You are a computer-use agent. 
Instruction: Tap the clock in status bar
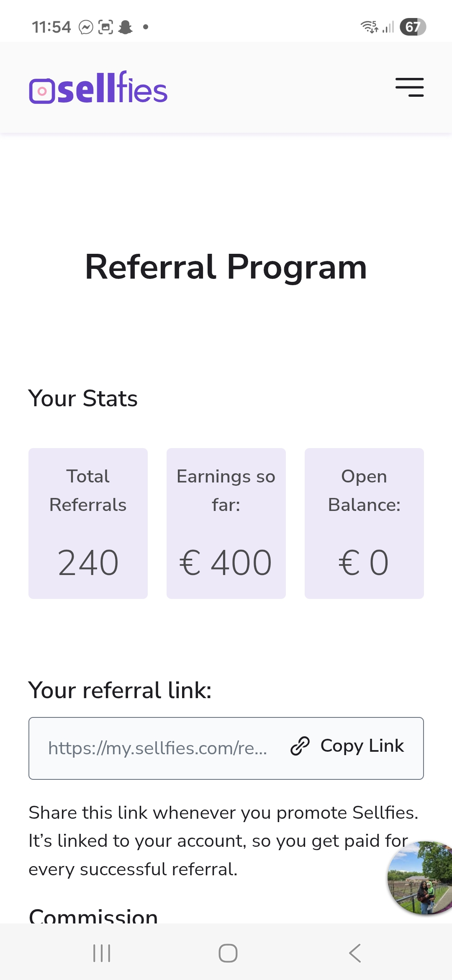[51, 27]
